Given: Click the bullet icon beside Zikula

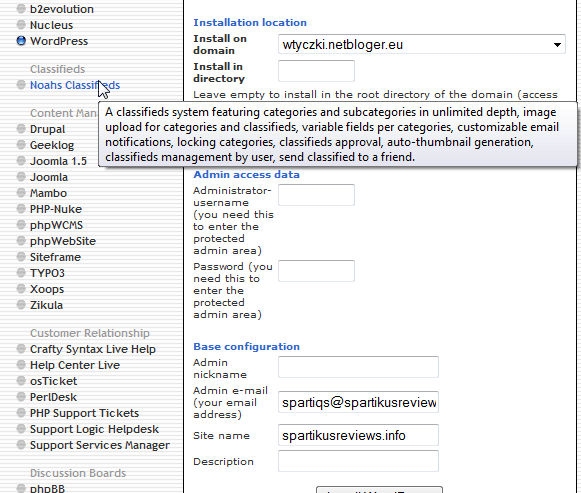Looking at the screenshot, I should coord(21,304).
